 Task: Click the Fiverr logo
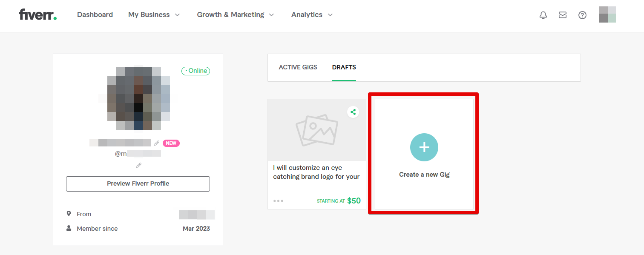pos(37,15)
